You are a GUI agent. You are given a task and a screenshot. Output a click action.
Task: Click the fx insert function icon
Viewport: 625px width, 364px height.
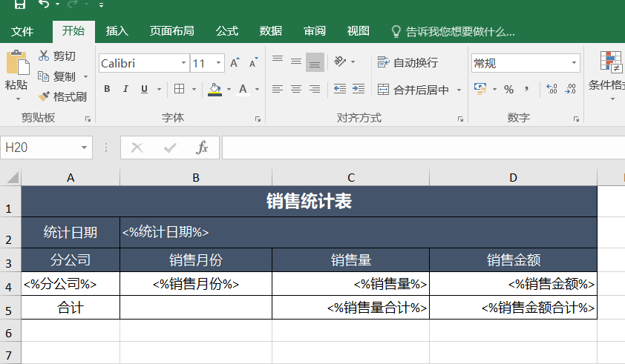tap(202, 148)
